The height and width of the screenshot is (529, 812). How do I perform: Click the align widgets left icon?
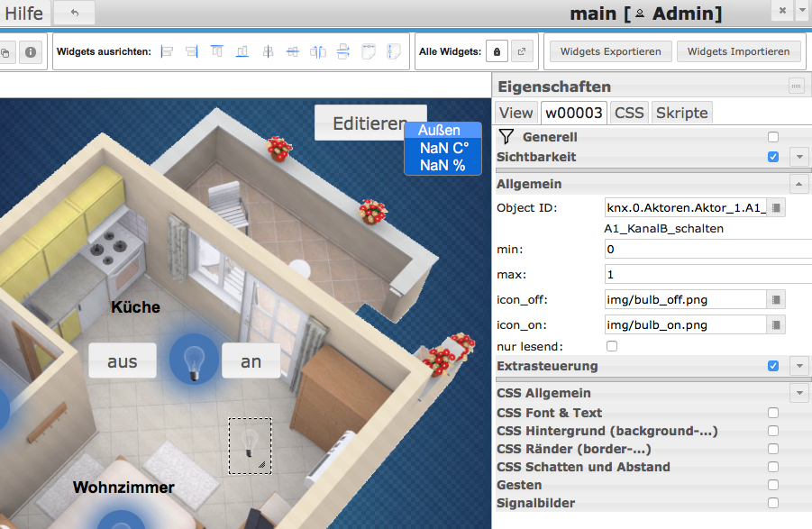point(167,52)
